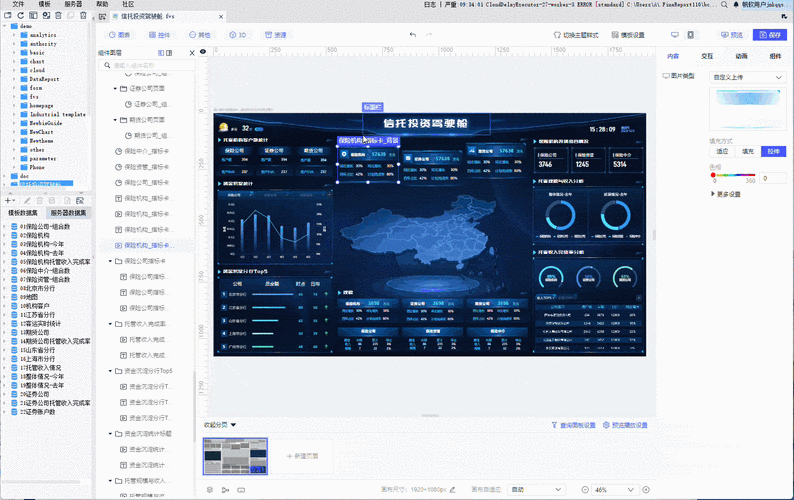The width and height of the screenshot is (794, 500).
Task: Click the hue color slider
Action: pyautogui.click(x=734, y=175)
